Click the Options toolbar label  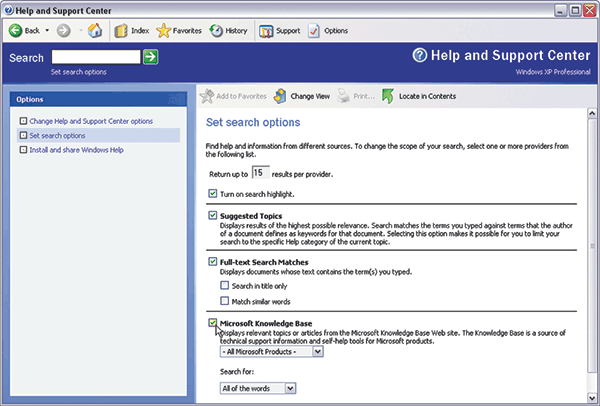tap(336, 31)
